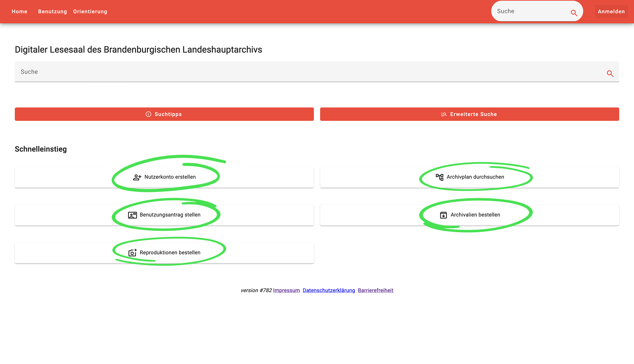
Task: Open the Orientierung menu
Action: pyautogui.click(x=90, y=11)
